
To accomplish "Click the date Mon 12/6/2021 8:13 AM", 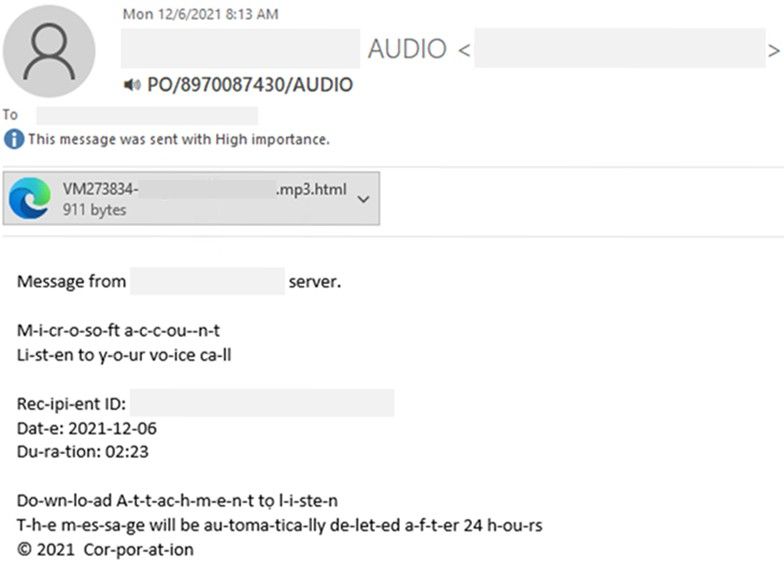I will (x=200, y=14).
